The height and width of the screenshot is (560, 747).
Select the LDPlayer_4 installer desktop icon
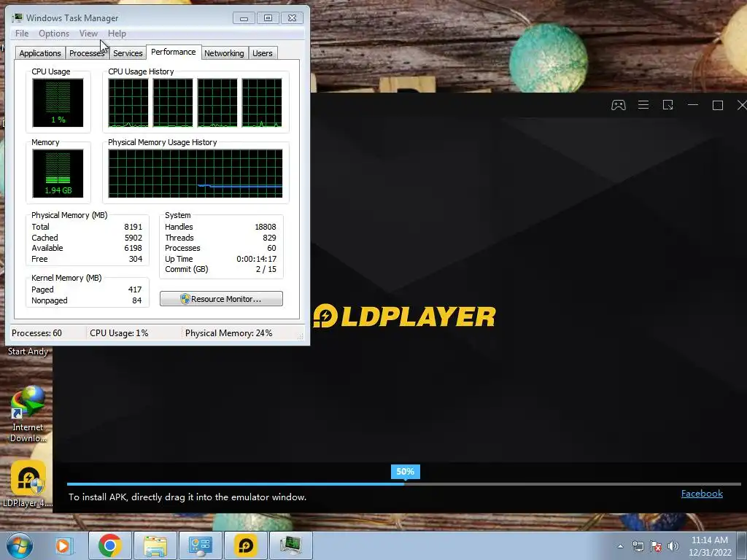(28, 484)
